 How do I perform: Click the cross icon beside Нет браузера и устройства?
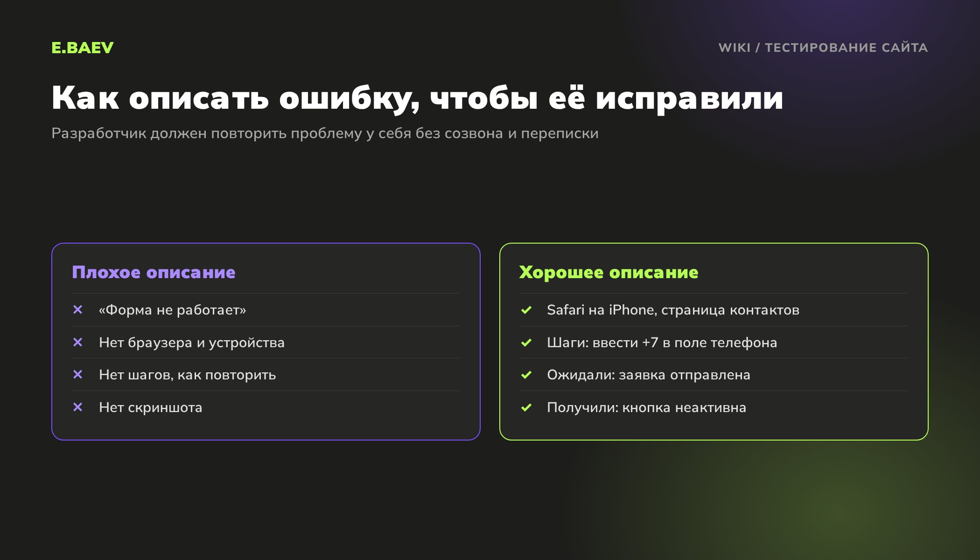coord(78,342)
